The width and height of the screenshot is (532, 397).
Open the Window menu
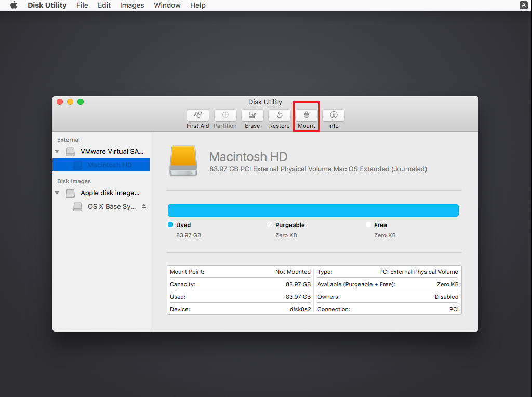[x=167, y=5]
